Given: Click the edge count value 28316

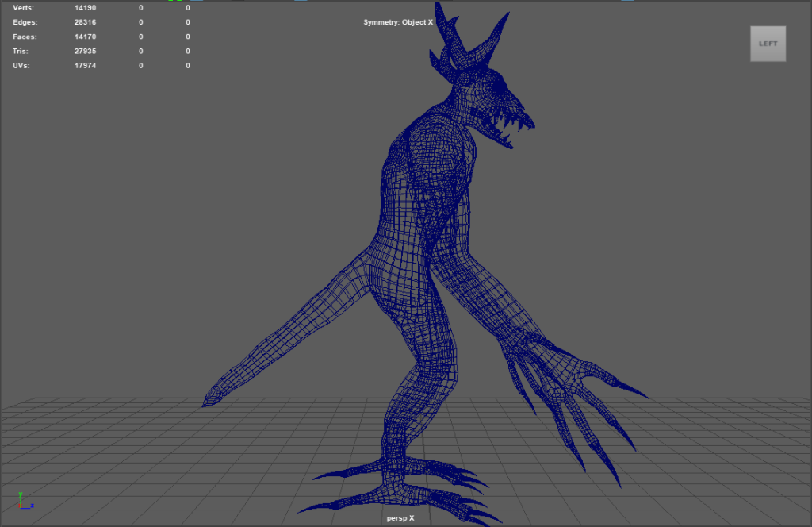Looking at the screenshot, I should [85, 22].
